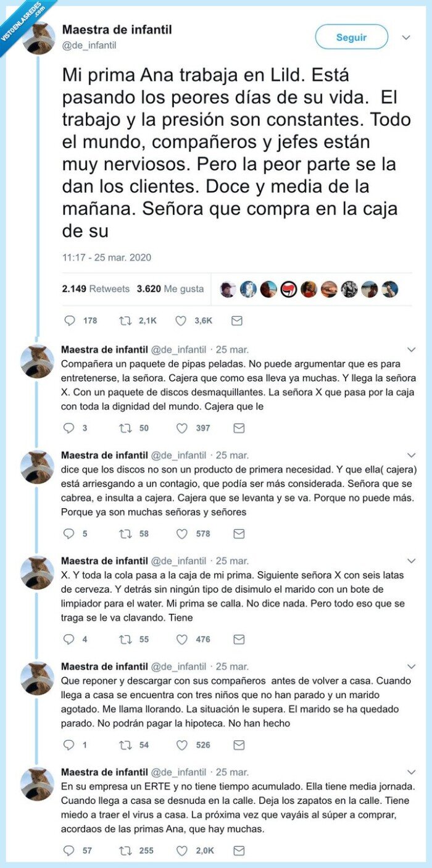Select the heart icon with 3,6K likes

(181, 320)
